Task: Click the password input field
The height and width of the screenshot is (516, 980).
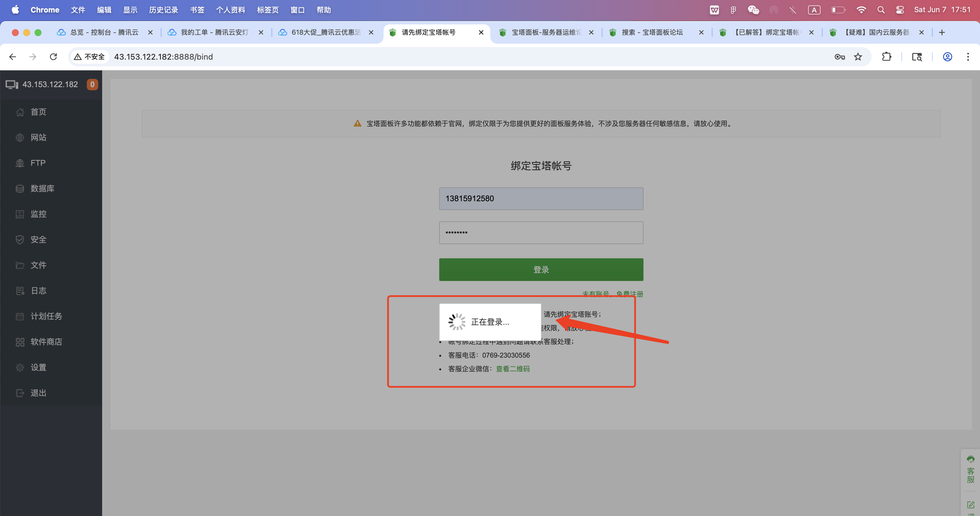Action: point(541,232)
